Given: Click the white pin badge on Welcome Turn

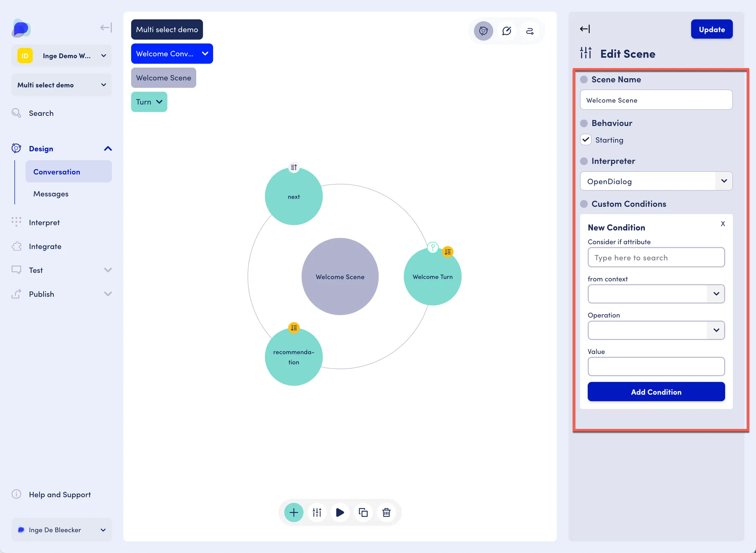Looking at the screenshot, I should [x=433, y=247].
